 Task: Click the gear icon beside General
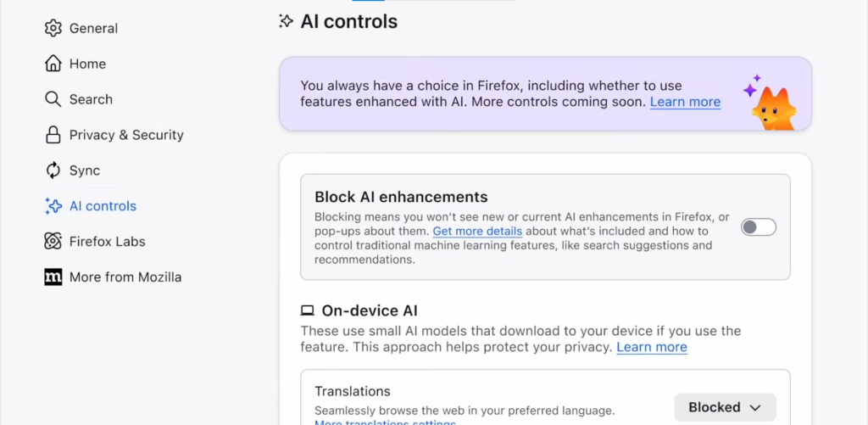(53, 28)
